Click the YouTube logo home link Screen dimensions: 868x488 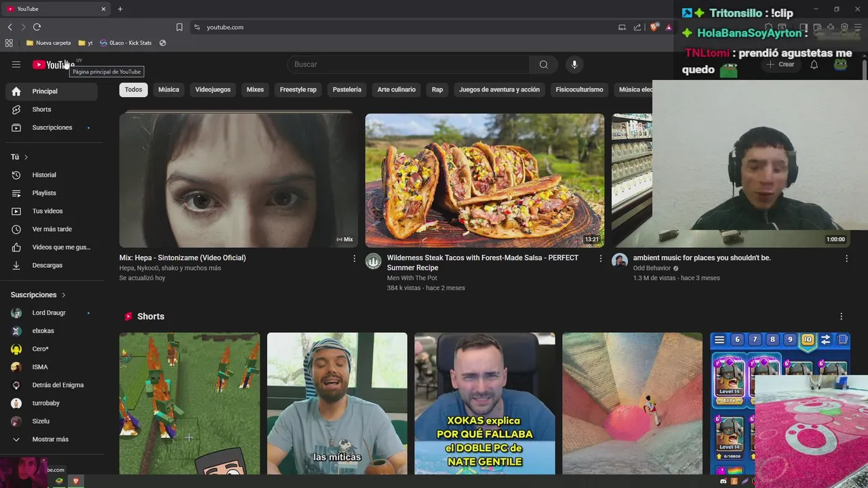pos(53,64)
